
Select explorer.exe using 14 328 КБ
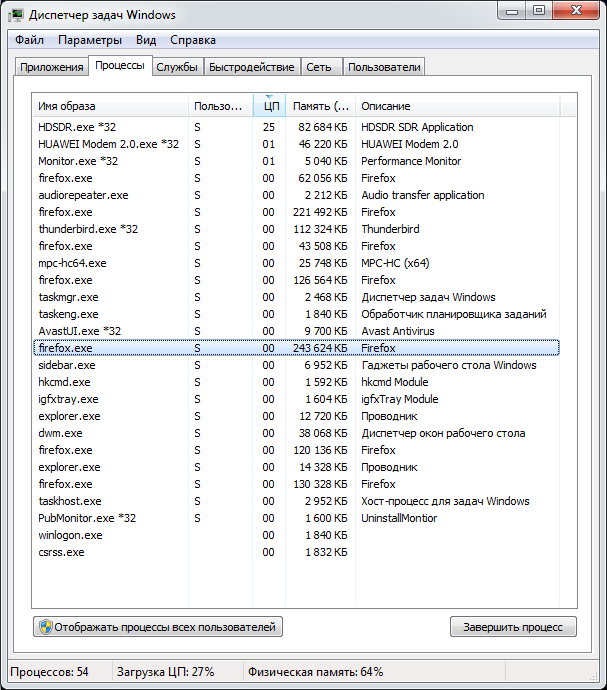tap(296, 467)
